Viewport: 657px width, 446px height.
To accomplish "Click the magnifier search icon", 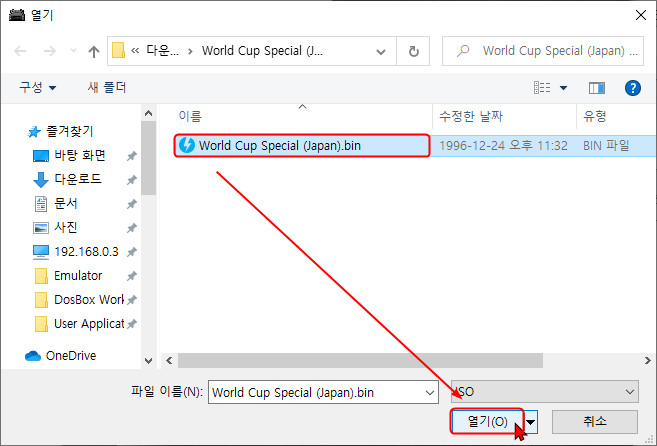I will [463, 51].
